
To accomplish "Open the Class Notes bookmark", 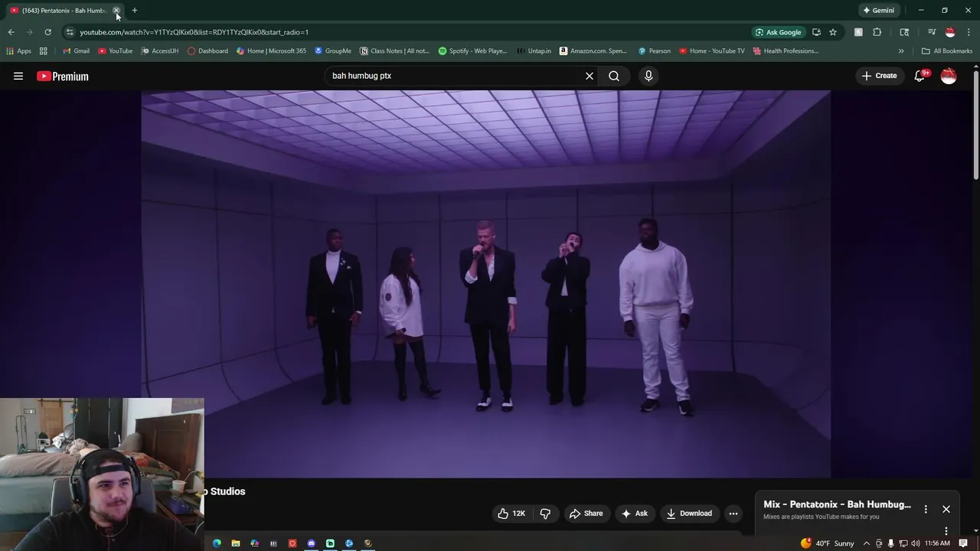I will 395,51.
